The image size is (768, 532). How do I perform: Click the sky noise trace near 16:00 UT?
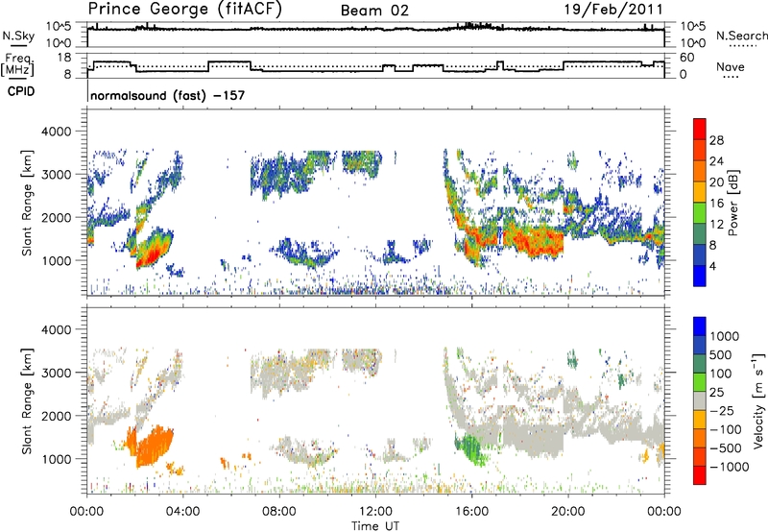[x=471, y=26]
